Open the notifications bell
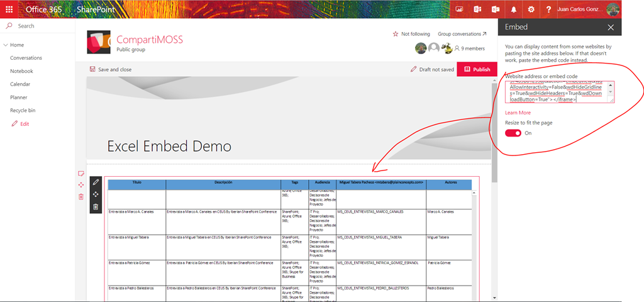Image resolution: width=644 pixels, height=302 pixels. (x=513, y=9)
